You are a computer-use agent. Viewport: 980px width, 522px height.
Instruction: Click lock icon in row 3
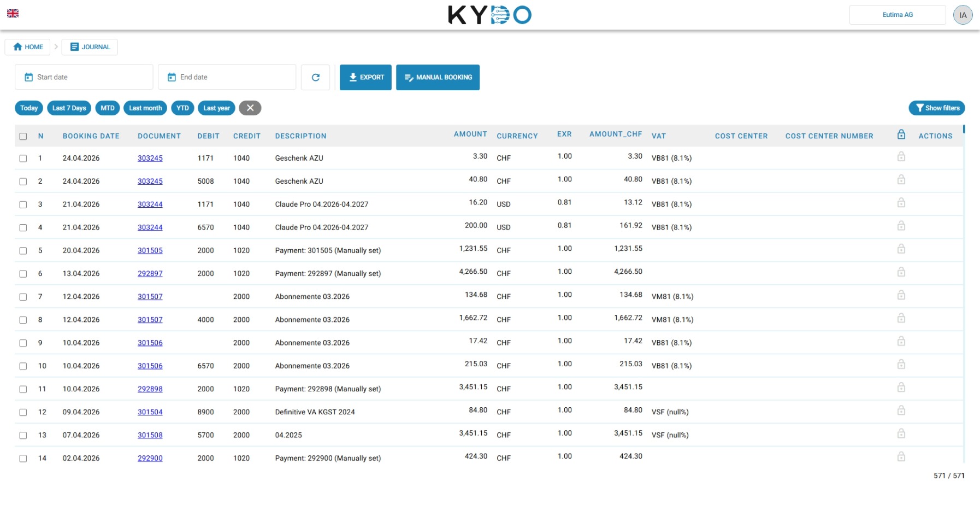point(901,203)
